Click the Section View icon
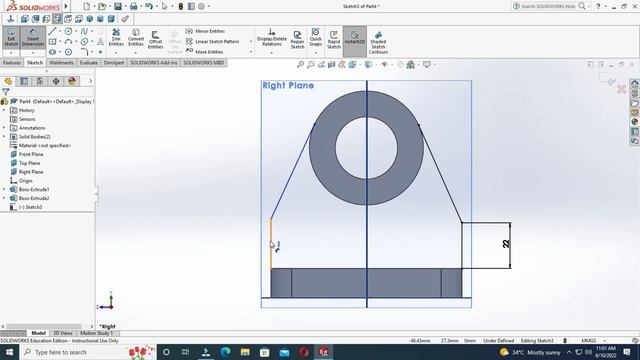Screen dimensions: 640x360 pos(331,64)
